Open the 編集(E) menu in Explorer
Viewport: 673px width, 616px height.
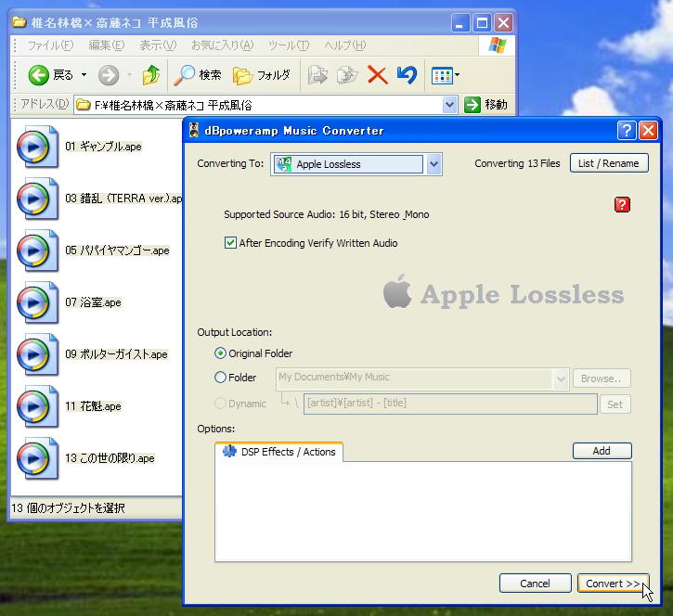pos(107,45)
